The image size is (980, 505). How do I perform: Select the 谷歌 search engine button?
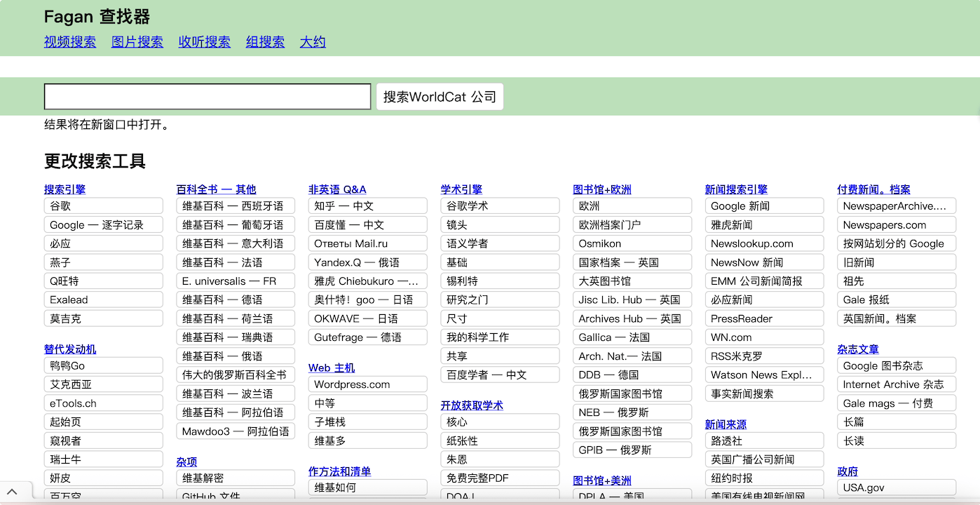(103, 206)
